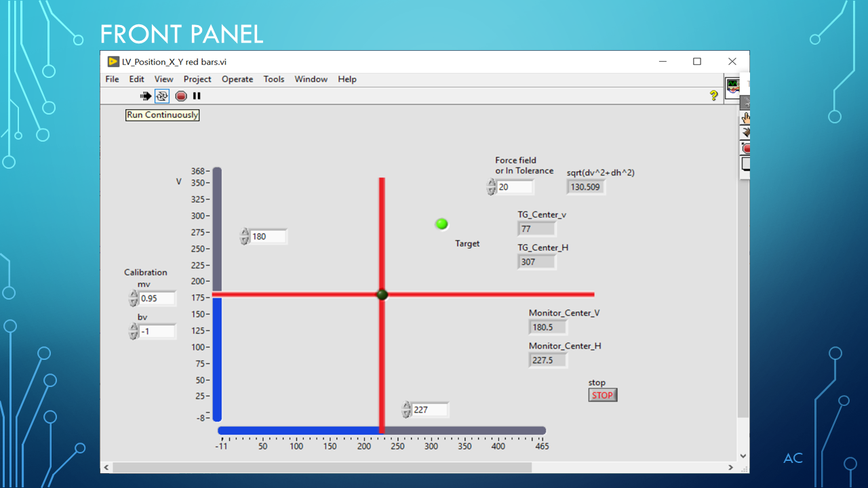Click the Monitor_Center_V indicator showing 180.5

(x=548, y=327)
